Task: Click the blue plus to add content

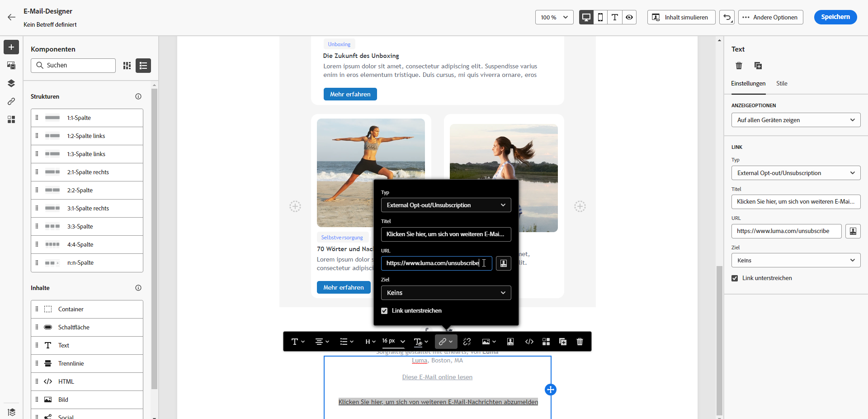Action: (551, 390)
